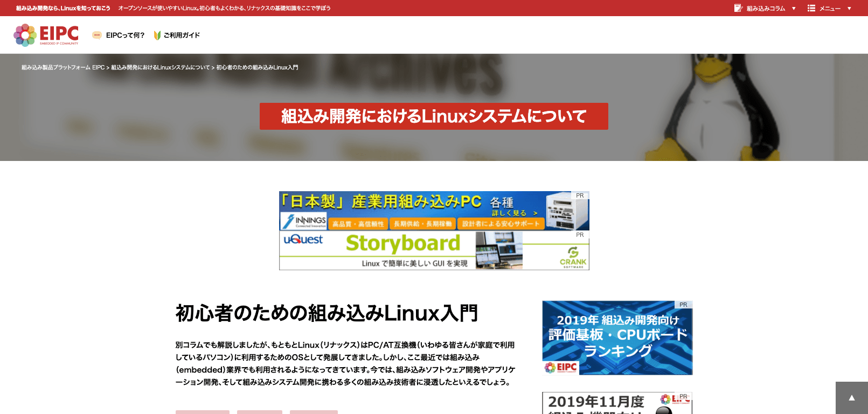Open the 2019年11月度 sidebar banner

(617, 403)
